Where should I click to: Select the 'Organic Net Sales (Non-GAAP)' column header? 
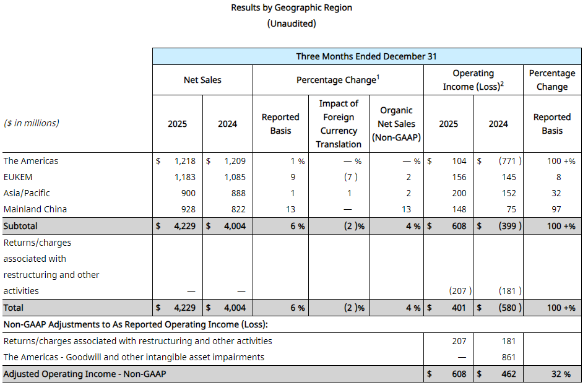396,124
